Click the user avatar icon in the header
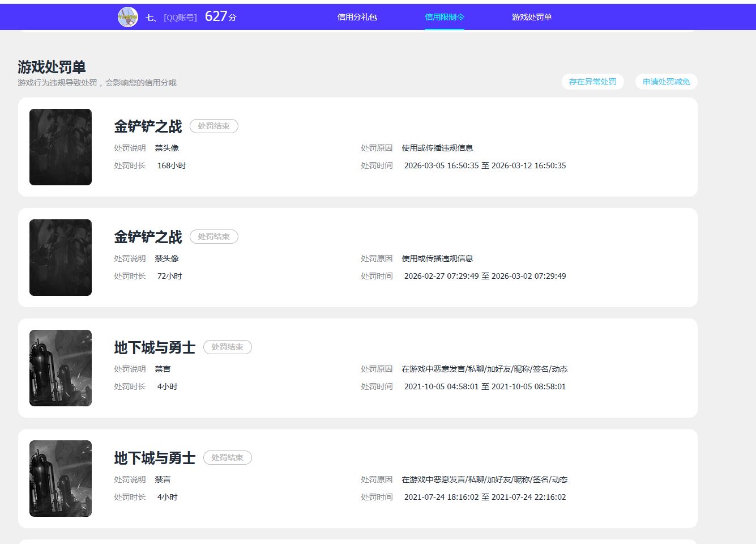This screenshot has width=756, height=544. tap(128, 16)
